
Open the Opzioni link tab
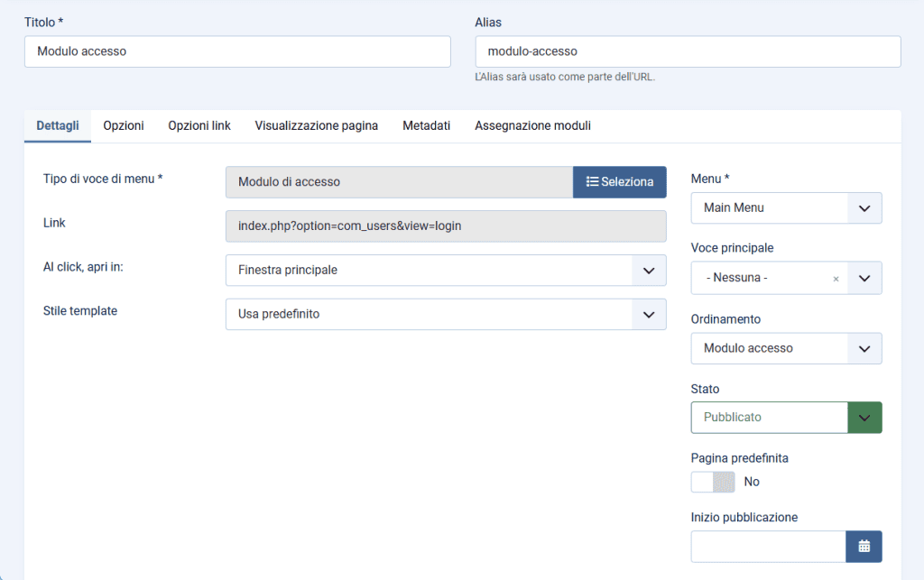pyautogui.click(x=199, y=126)
